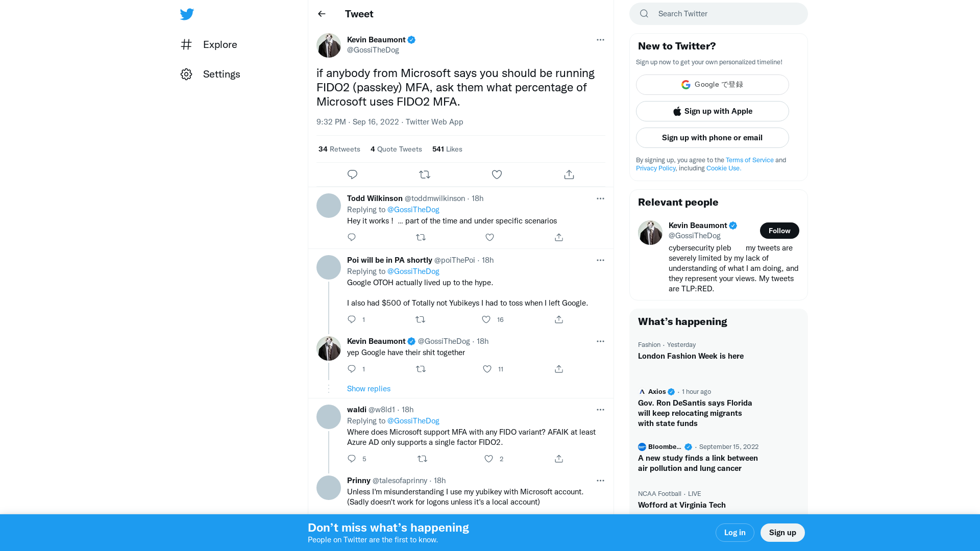The image size is (980, 551).
Task: Share Kevin Beaumont's main tweet
Action: point(569,174)
